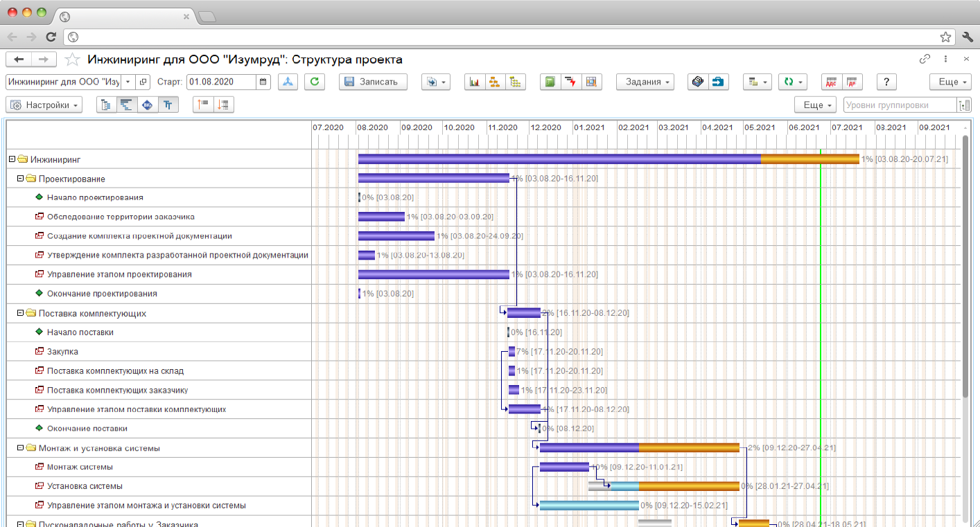Collapse the Поставка комплектующих tree node
This screenshot has height=527, width=980.
20,313
